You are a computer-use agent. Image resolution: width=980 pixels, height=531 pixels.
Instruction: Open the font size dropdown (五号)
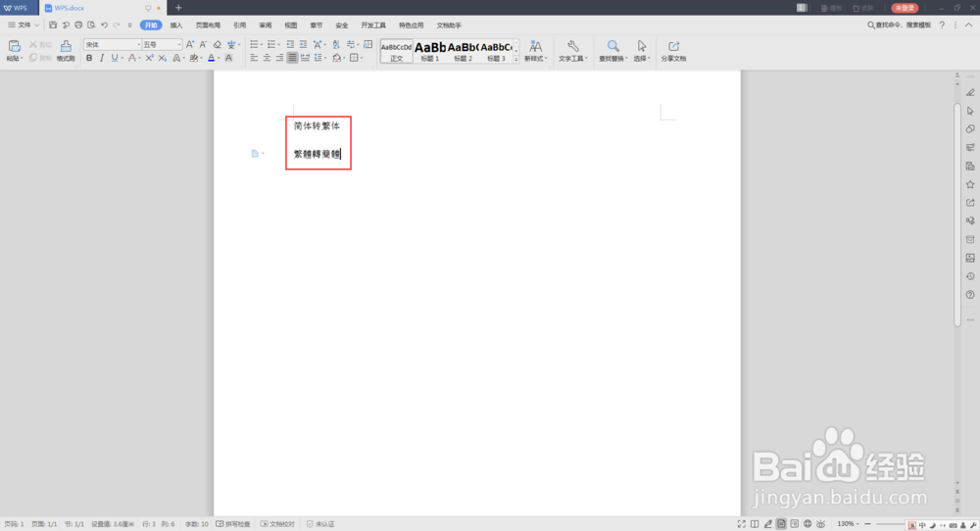[178, 44]
